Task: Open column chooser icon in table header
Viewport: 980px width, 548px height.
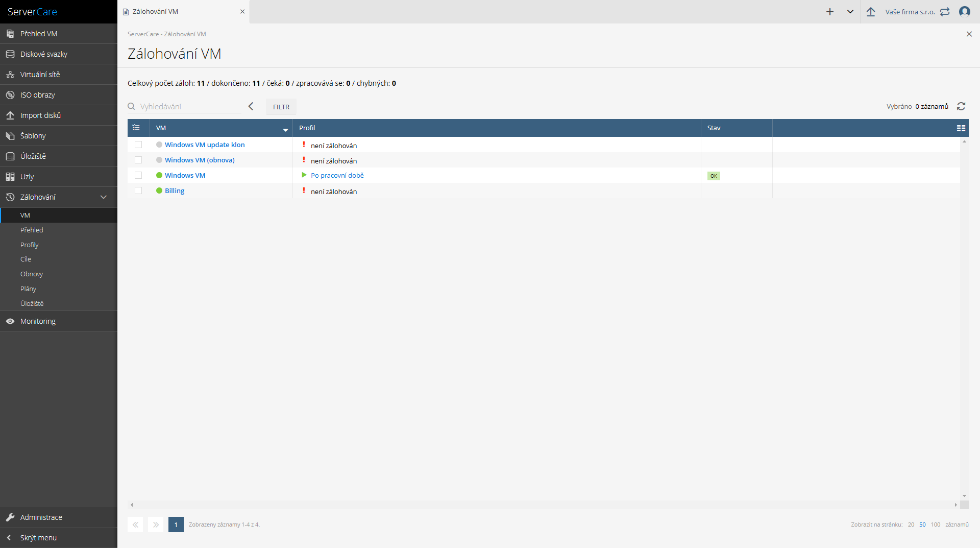Action: 961,128
